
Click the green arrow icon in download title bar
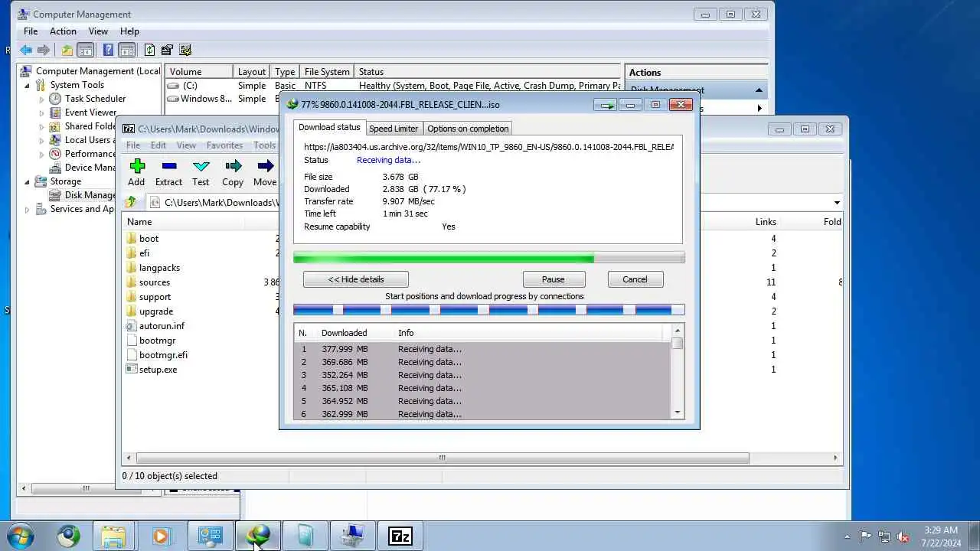click(606, 105)
